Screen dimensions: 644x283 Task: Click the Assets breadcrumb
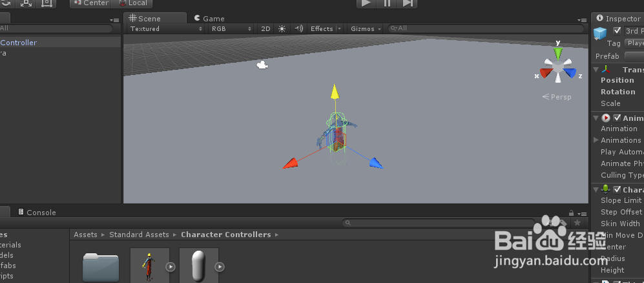tap(85, 235)
